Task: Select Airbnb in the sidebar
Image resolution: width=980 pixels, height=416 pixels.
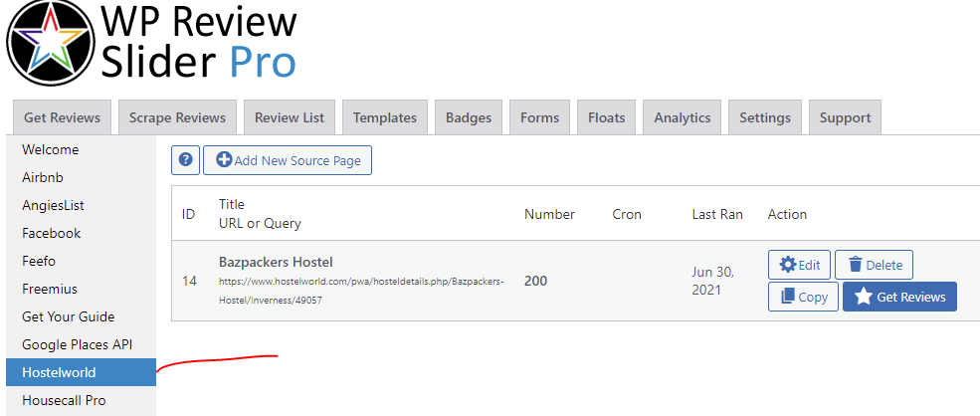Action: click(81, 178)
